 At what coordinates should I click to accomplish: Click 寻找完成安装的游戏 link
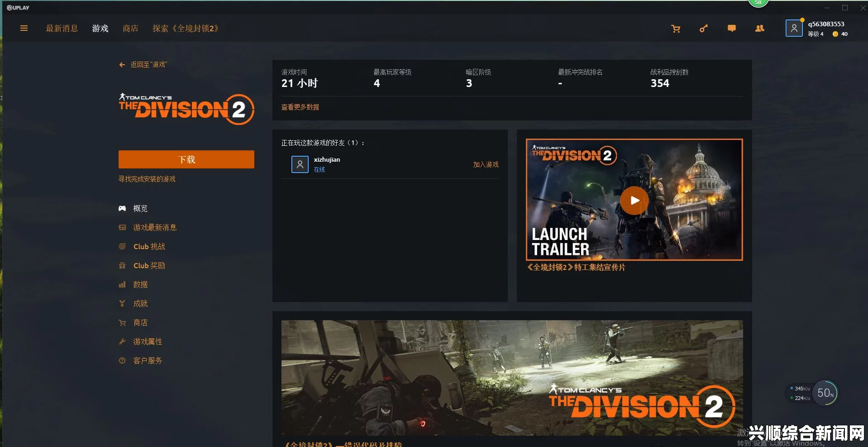coord(147,179)
